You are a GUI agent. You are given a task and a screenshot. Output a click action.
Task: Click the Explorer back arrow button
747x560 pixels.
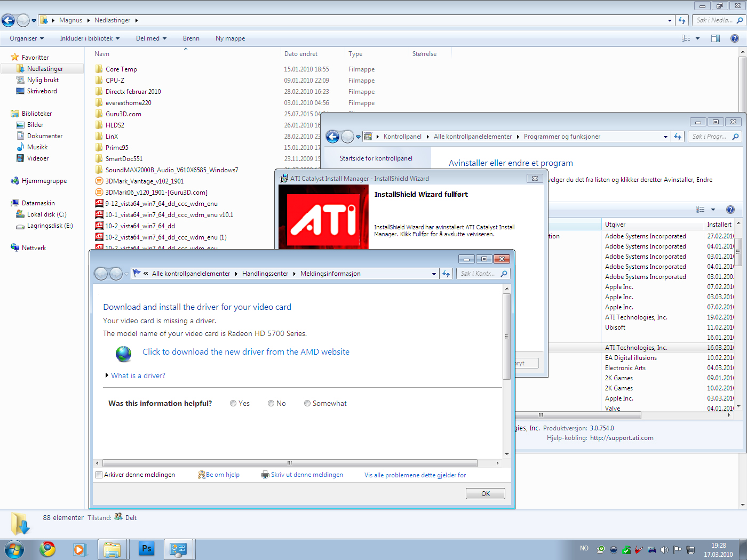pyautogui.click(x=8, y=20)
